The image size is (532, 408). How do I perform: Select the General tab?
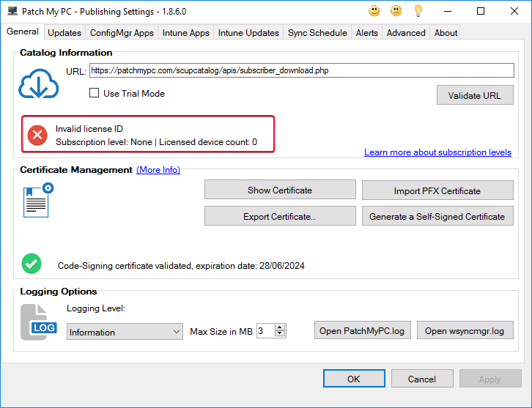pos(23,31)
